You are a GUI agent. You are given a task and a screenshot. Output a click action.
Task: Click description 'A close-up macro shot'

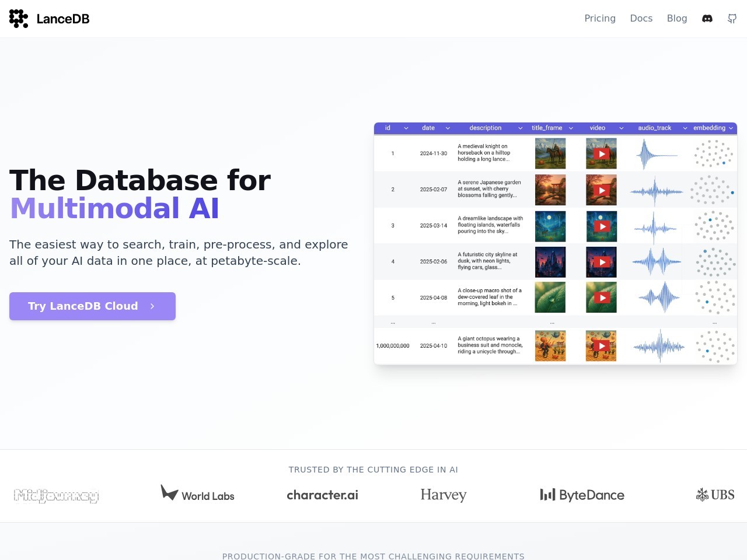point(490,297)
